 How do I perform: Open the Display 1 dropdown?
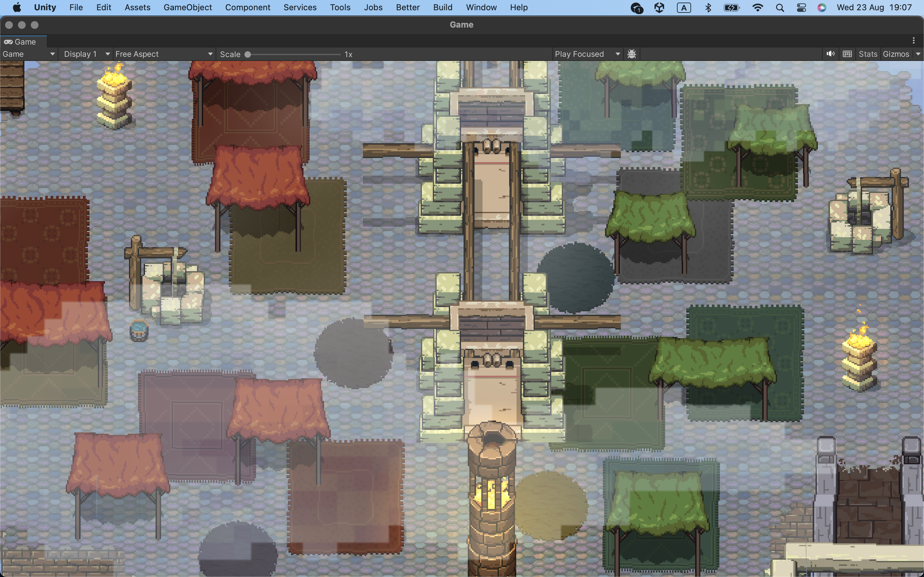pos(86,54)
